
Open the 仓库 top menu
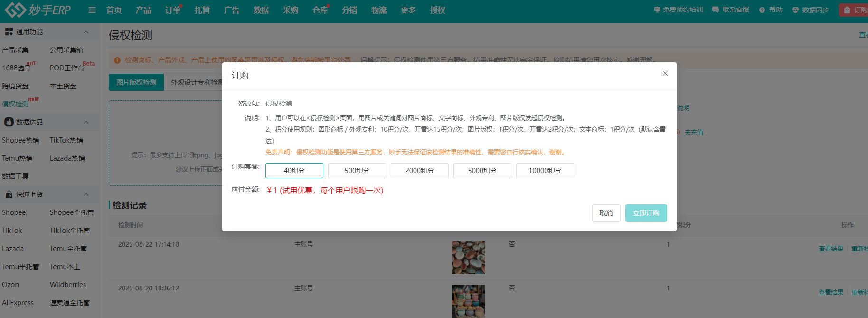(x=320, y=10)
